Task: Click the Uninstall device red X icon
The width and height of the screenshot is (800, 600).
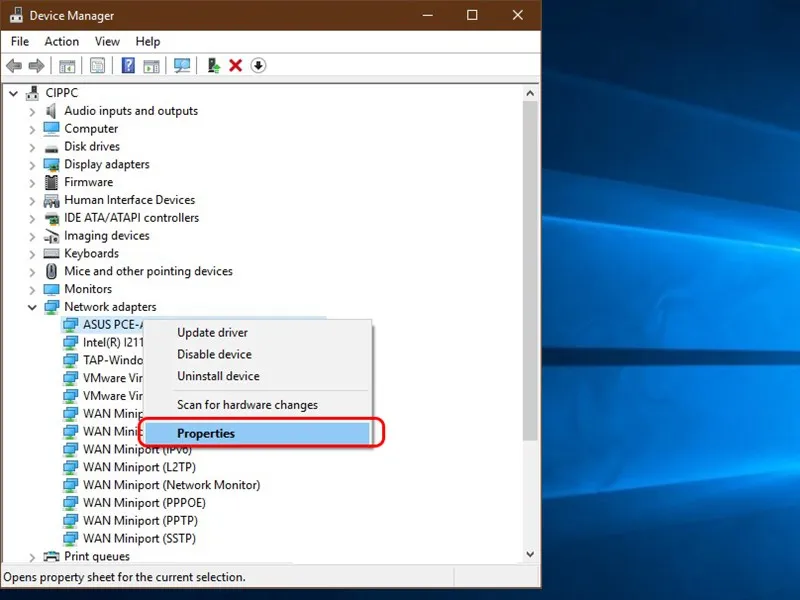Action: (x=235, y=65)
